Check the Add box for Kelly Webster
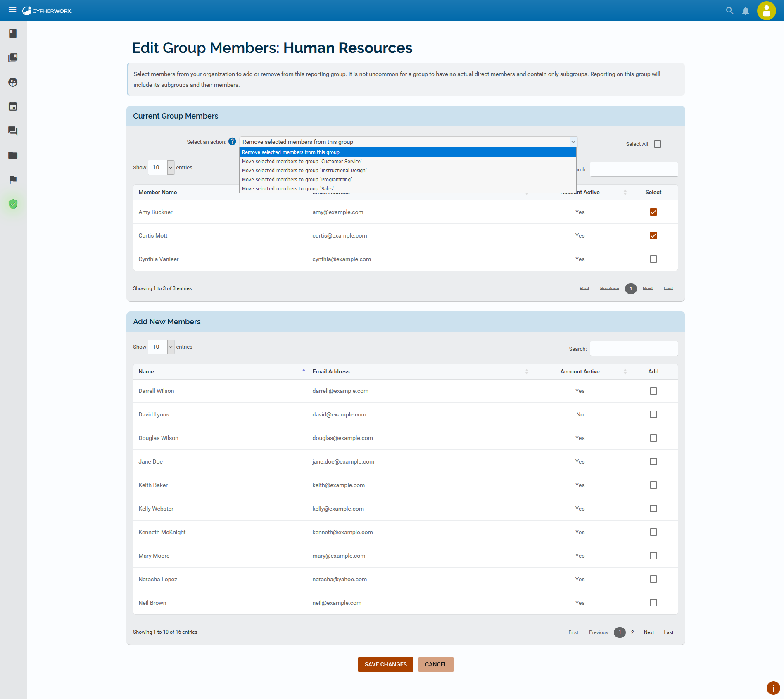The image size is (784, 699). point(653,509)
